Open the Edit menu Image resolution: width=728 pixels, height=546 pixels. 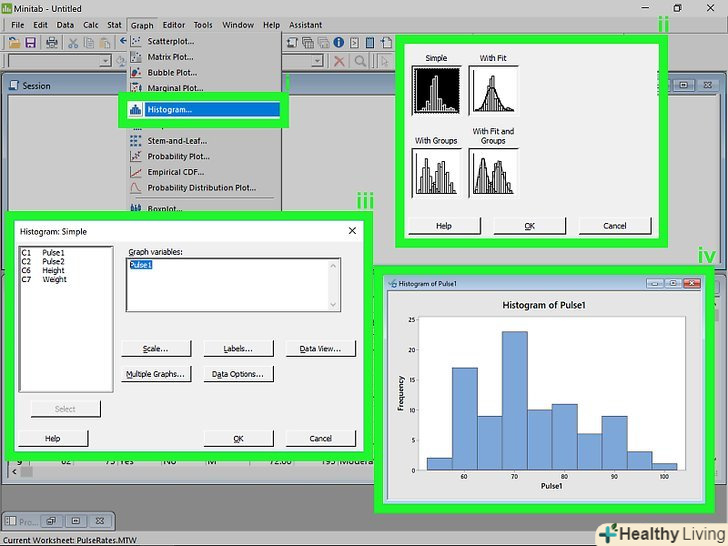point(40,25)
